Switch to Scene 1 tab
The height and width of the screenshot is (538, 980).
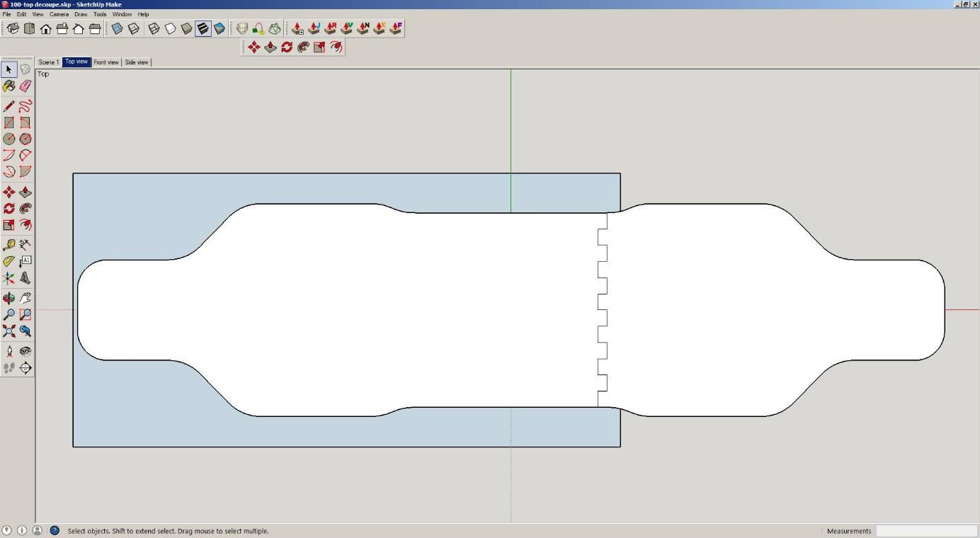click(49, 62)
